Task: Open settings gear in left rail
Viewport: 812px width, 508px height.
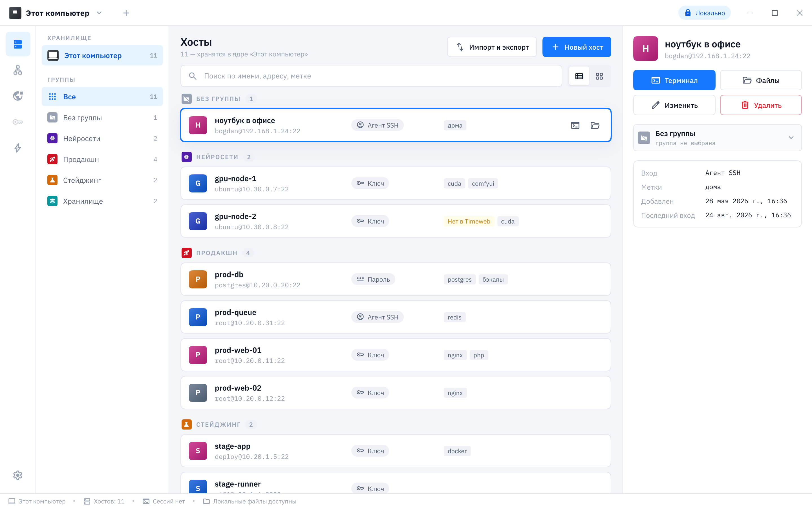Action: click(x=18, y=475)
